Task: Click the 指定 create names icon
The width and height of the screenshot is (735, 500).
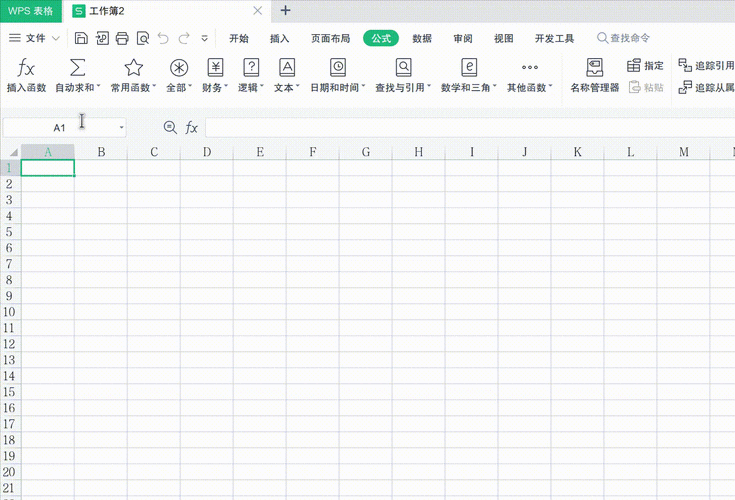Action: pyautogui.click(x=634, y=66)
